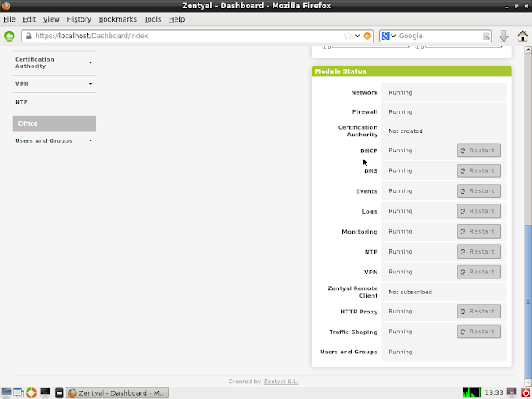Click the 'Not subscribed' Remote Client status
Screen dimensions: 532x399
click(410, 292)
